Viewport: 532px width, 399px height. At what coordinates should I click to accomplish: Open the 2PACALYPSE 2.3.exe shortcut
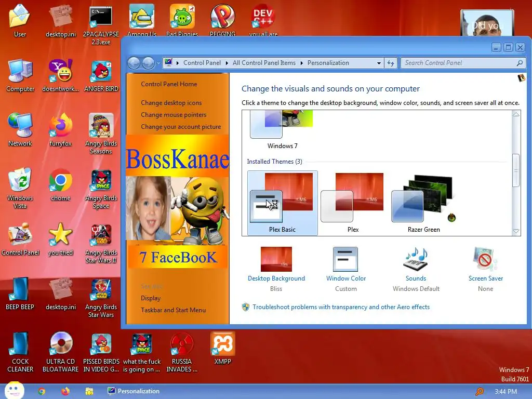(x=101, y=24)
